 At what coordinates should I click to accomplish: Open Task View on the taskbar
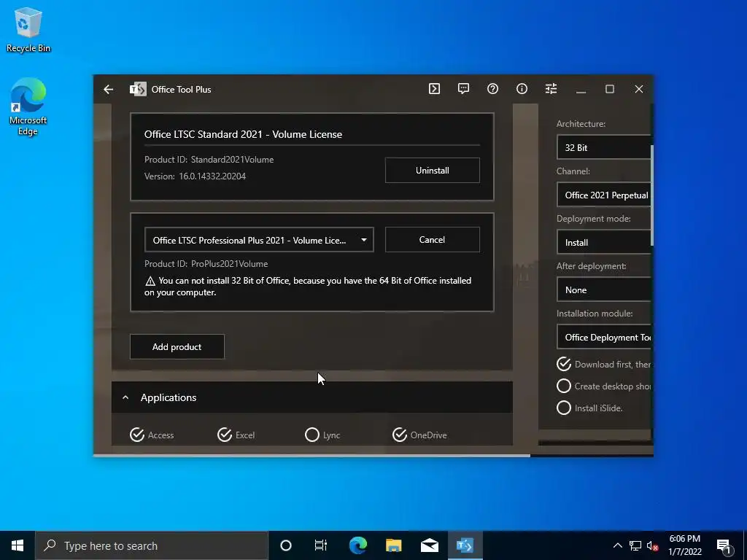pos(321,545)
